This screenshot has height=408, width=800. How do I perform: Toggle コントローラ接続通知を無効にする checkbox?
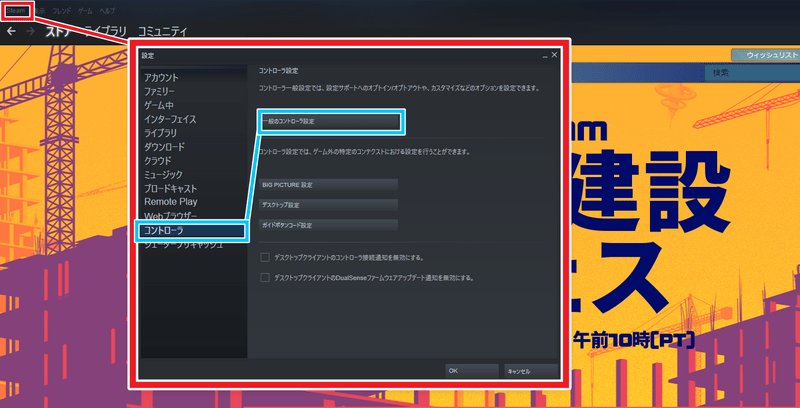point(265,258)
